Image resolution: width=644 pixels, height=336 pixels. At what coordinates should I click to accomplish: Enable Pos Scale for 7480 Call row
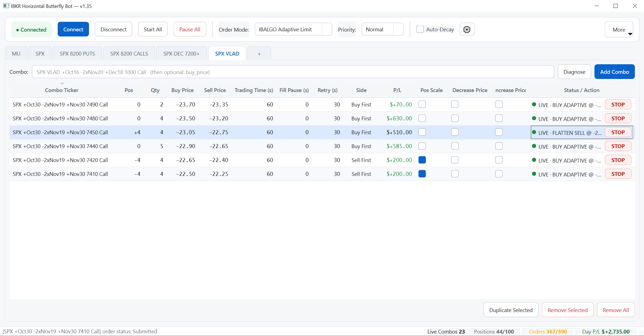pos(422,118)
